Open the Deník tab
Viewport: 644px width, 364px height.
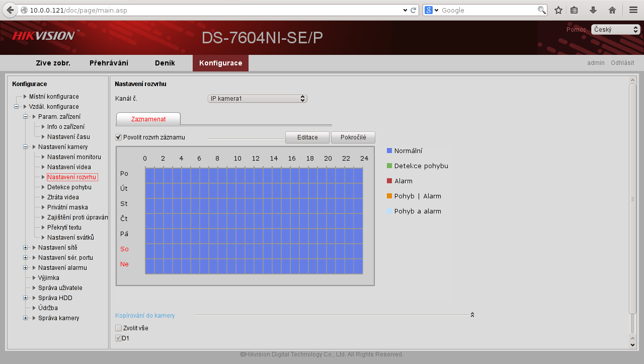(x=165, y=63)
